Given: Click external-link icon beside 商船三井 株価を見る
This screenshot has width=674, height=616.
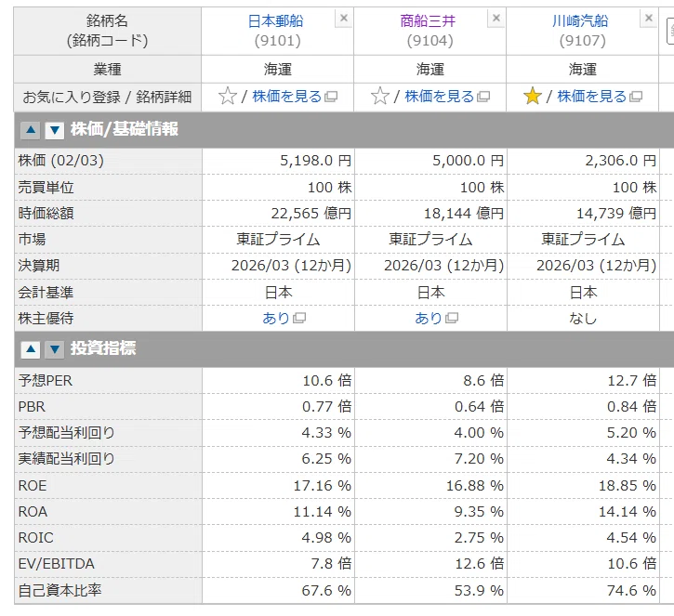Looking at the screenshot, I should click(483, 97).
